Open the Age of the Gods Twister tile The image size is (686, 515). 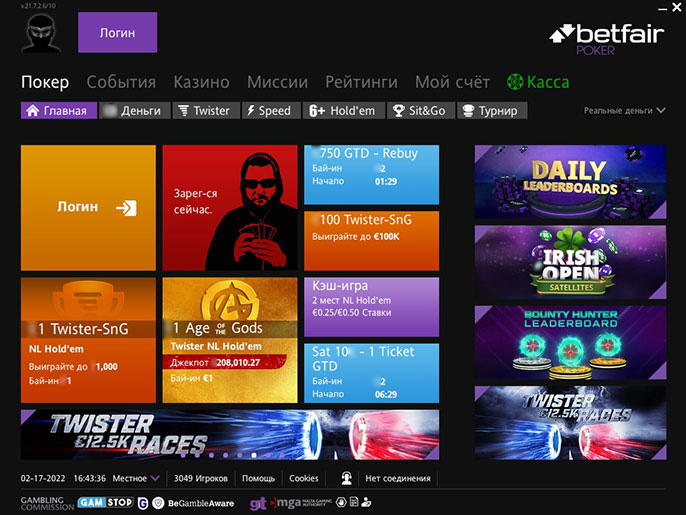[x=230, y=339]
